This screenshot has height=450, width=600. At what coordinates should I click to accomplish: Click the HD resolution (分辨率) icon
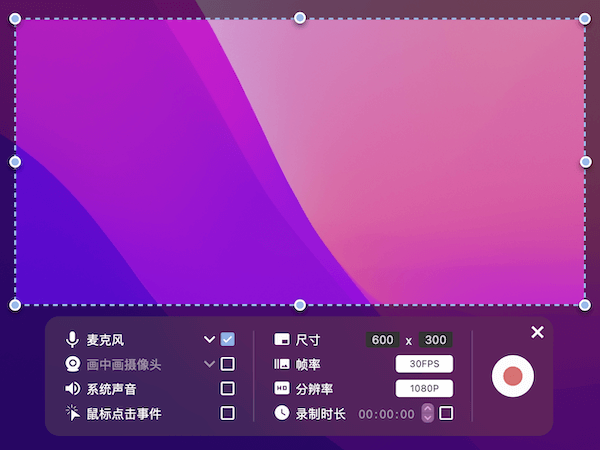coord(282,388)
